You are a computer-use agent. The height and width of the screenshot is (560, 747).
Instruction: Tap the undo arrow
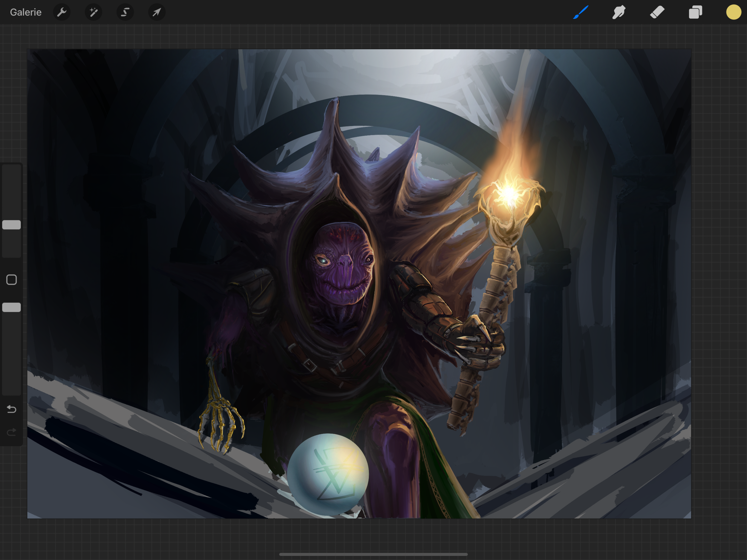click(11, 409)
